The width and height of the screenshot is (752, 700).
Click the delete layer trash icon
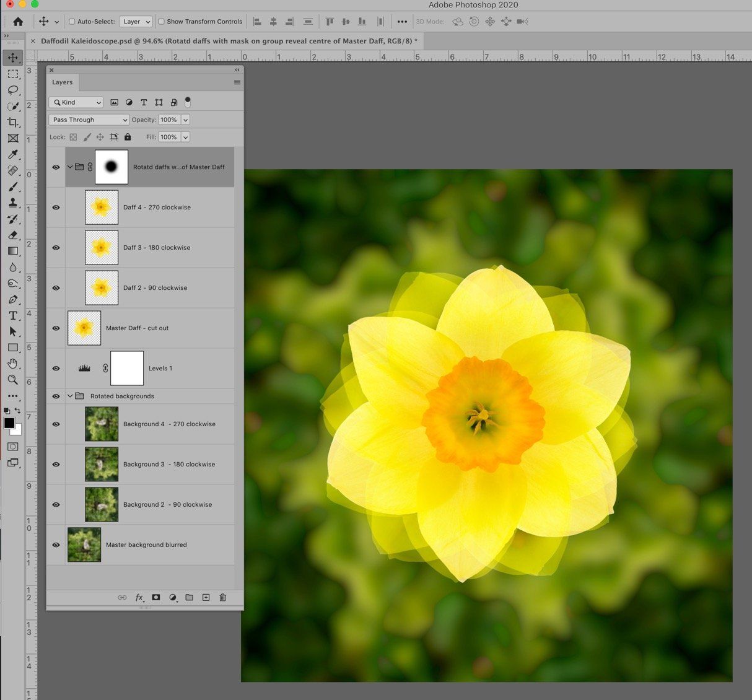click(222, 597)
